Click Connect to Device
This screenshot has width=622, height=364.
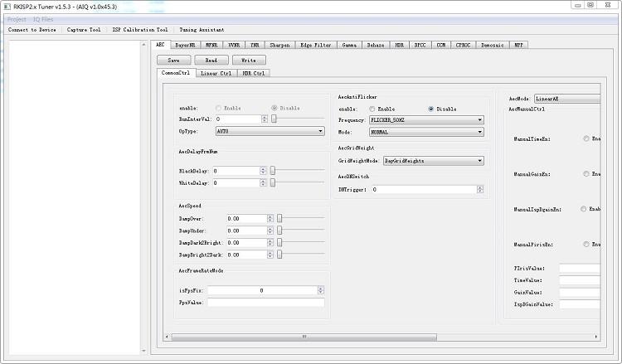[32, 30]
